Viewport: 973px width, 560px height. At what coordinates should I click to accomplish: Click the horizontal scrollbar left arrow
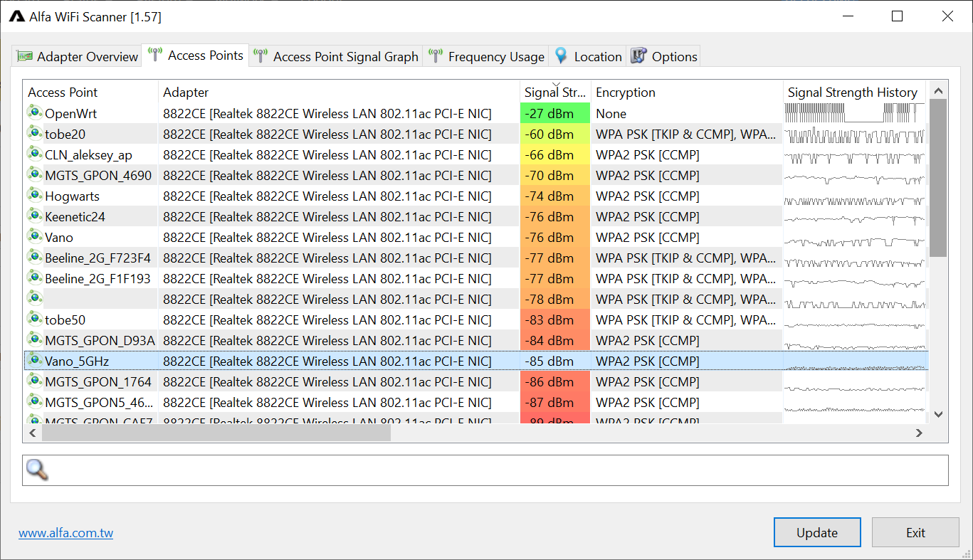(33, 433)
